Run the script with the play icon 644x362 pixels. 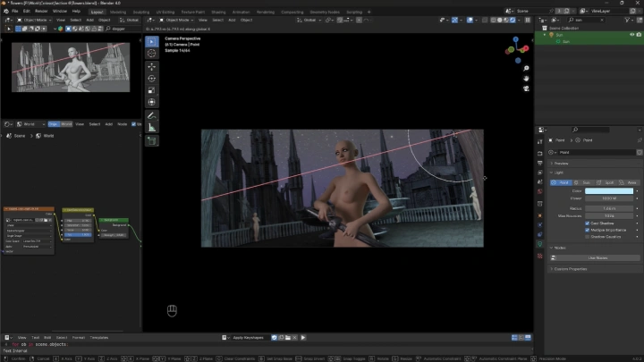pos(303,337)
